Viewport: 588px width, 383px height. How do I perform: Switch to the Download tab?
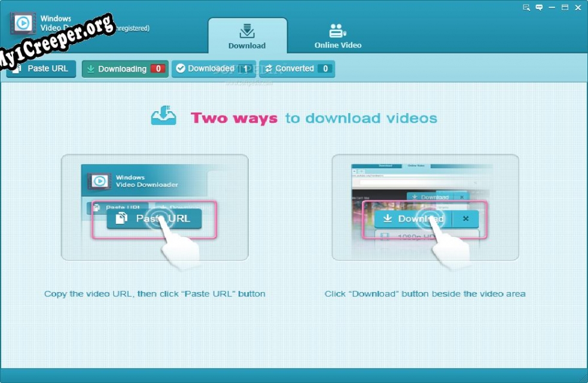[x=247, y=37]
